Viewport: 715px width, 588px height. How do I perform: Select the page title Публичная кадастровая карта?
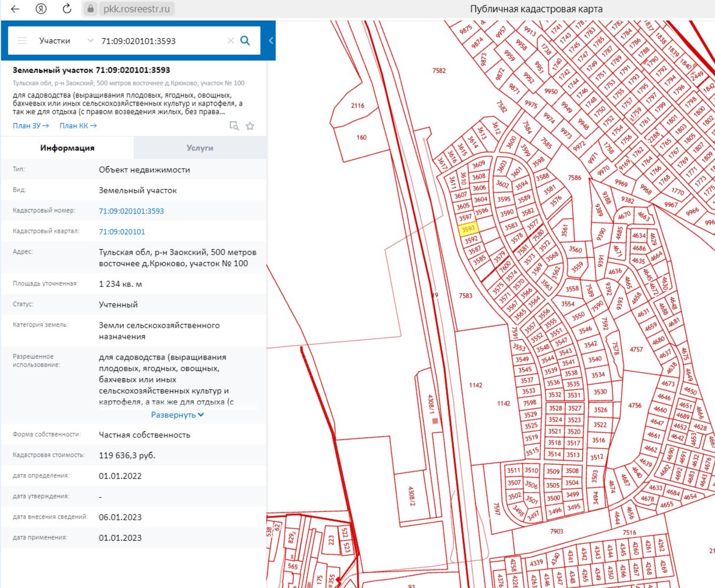[536, 9]
